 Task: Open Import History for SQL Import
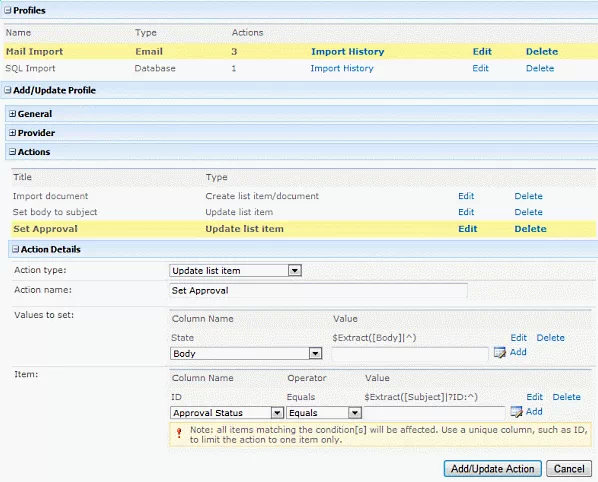[342, 68]
